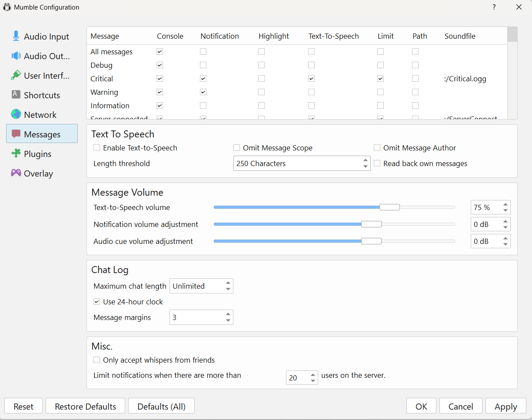Click the Audio Input microphone icon
The width and height of the screenshot is (532, 420).
[x=16, y=36]
